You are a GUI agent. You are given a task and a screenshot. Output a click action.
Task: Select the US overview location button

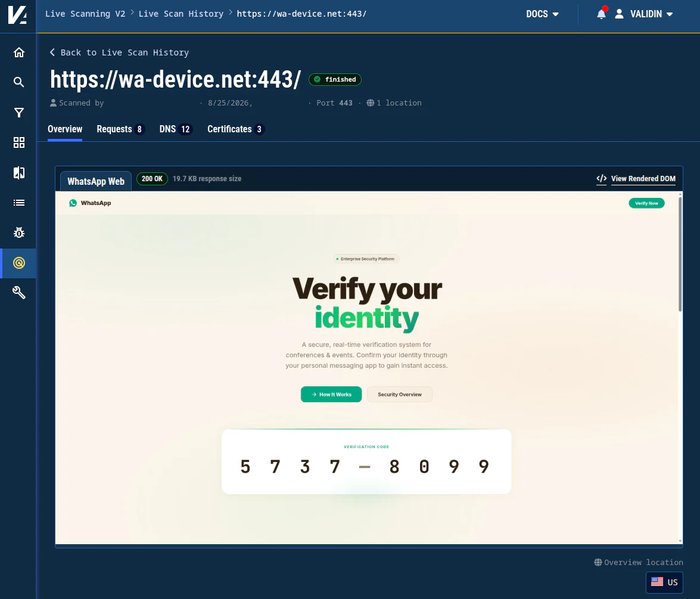pos(664,582)
